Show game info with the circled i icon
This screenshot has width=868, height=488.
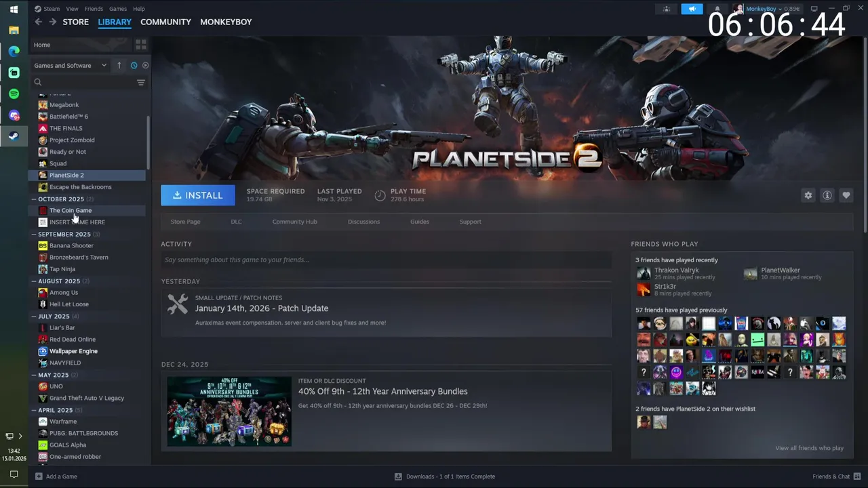point(827,195)
